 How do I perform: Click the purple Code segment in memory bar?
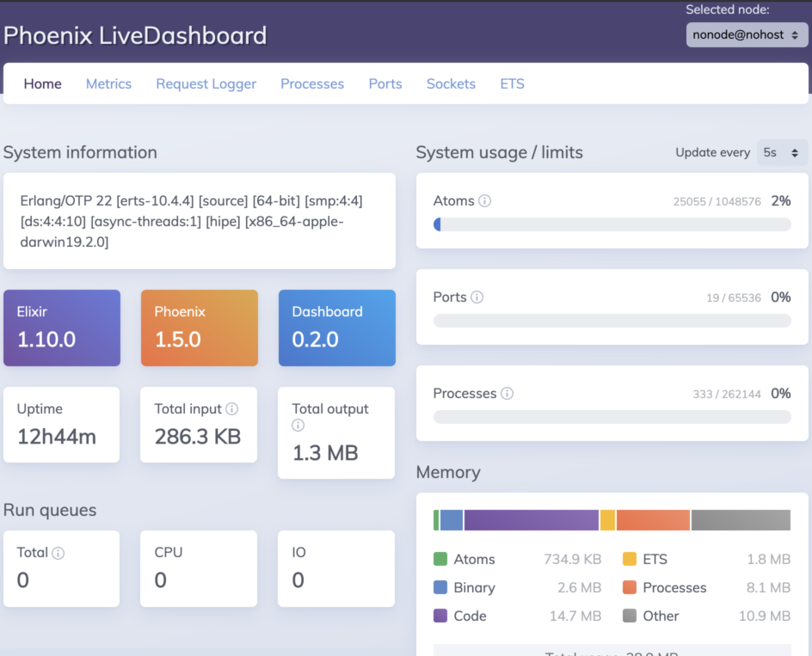(x=532, y=520)
